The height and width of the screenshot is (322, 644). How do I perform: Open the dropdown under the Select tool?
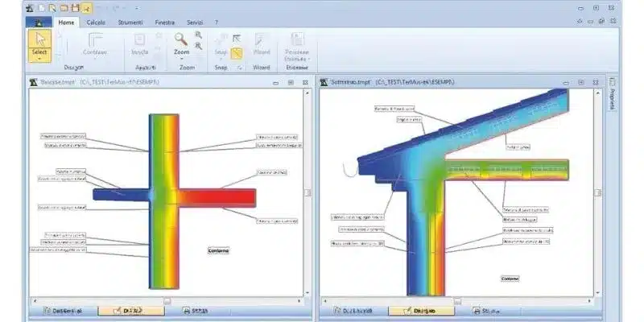pyautogui.click(x=39, y=59)
